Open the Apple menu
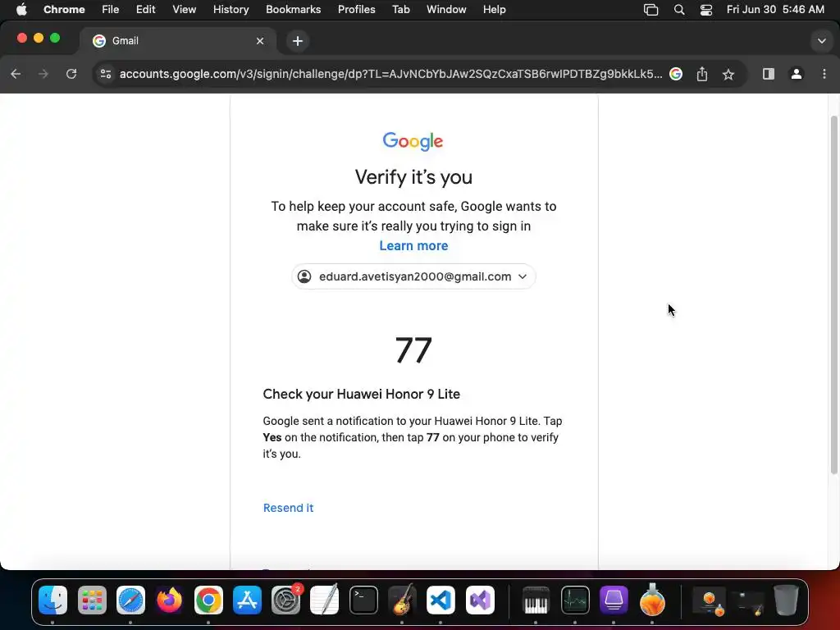This screenshot has width=840, height=630. pyautogui.click(x=21, y=10)
